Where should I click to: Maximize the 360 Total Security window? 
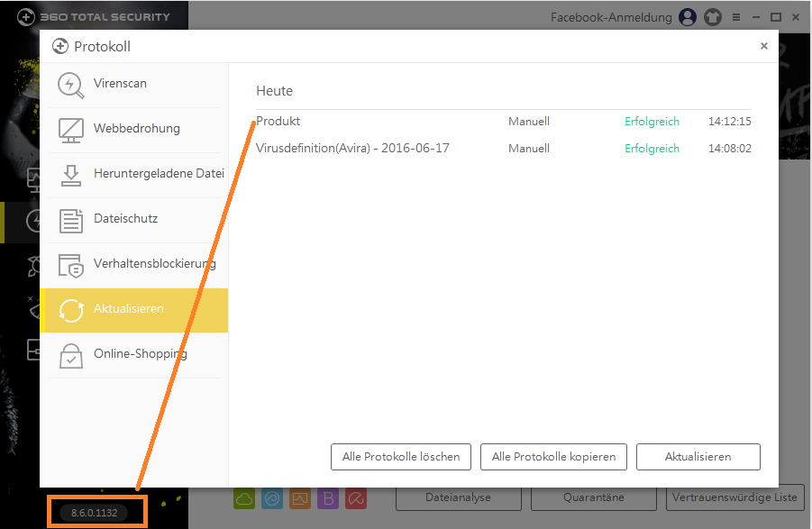776,17
